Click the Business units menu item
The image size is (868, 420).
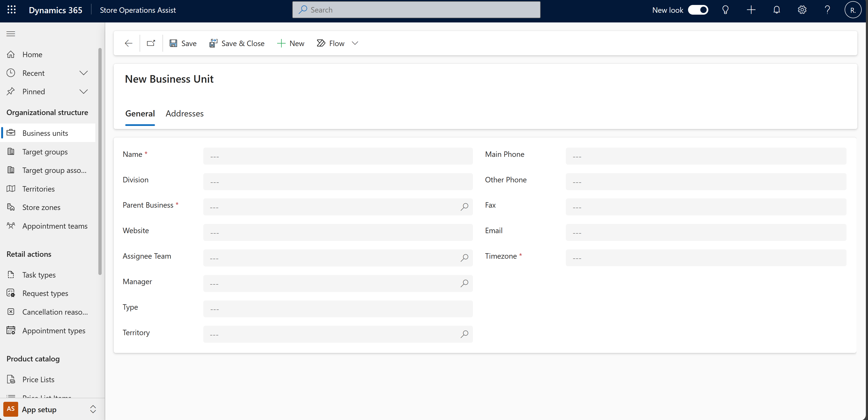tap(45, 133)
